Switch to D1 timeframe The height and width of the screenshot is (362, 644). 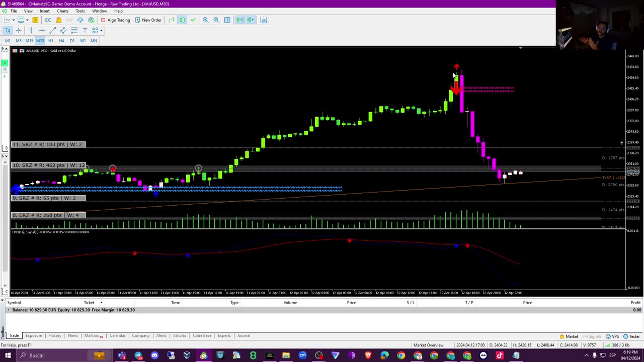point(72,41)
